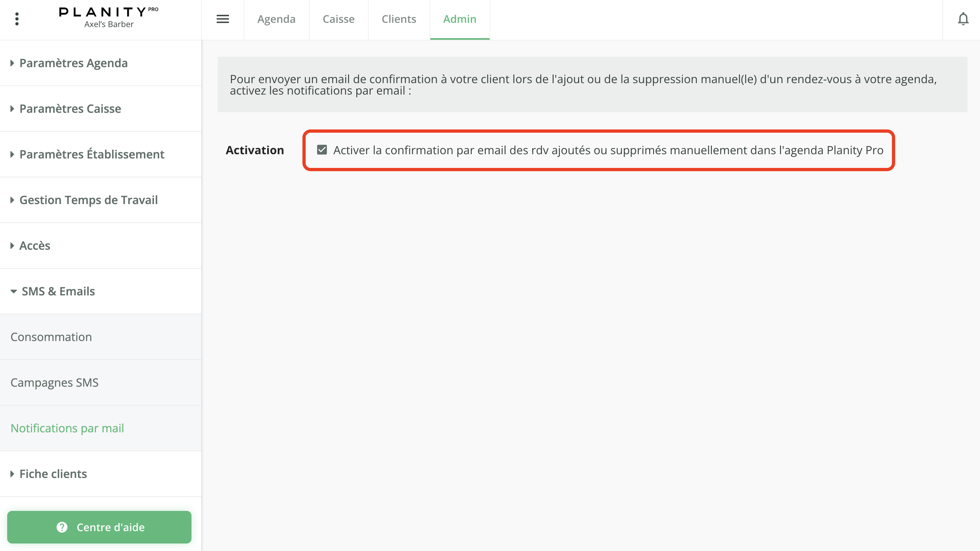Expand the Gestion Temps de Travail section
This screenshot has height=551, width=980.
pyautogui.click(x=88, y=200)
